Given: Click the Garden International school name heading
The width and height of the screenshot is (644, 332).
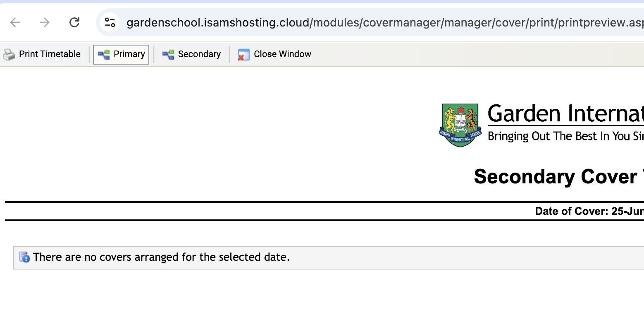Looking at the screenshot, I should point(565,113).
